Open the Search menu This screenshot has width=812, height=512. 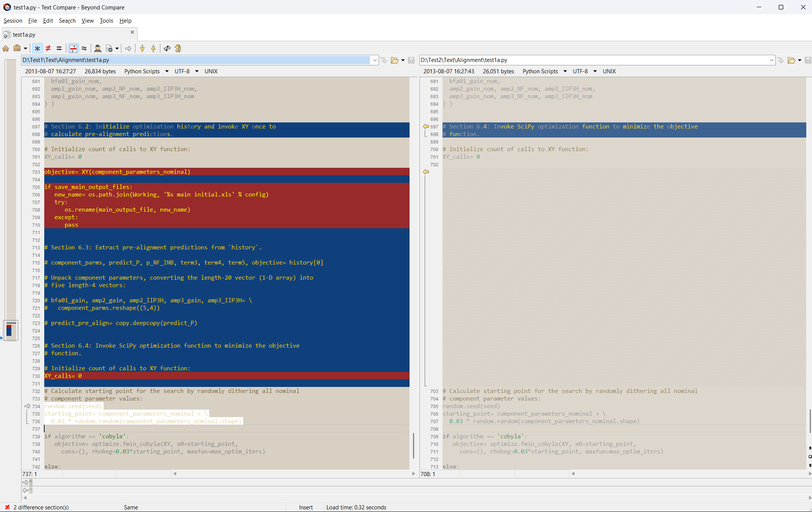click(67, 21)
